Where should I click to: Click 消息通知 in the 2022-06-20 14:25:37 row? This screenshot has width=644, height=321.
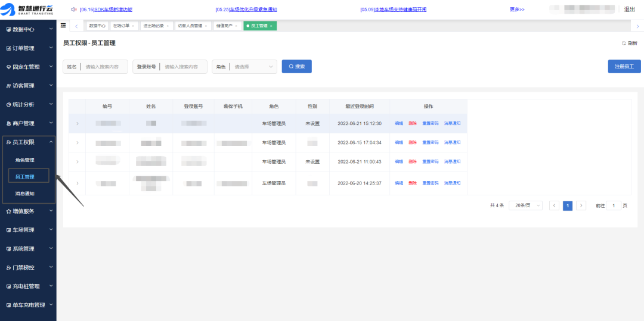(x=452, y=183)
